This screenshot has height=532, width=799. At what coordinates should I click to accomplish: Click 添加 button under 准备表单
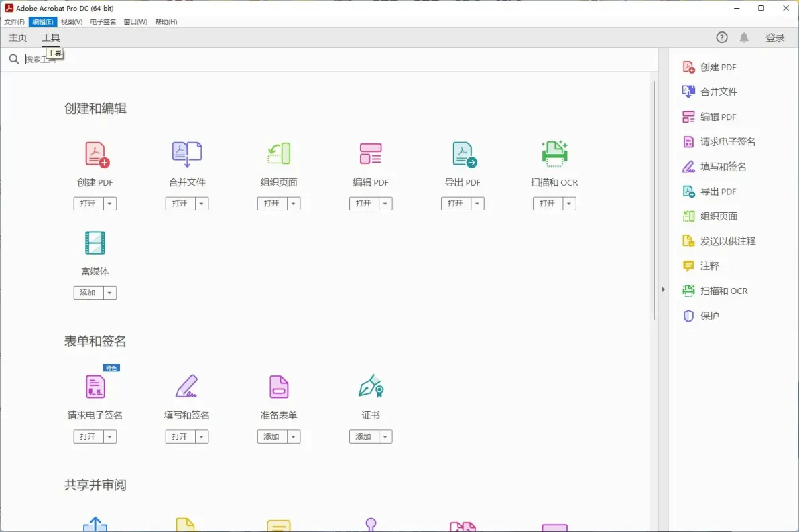(x=272, y=436)
